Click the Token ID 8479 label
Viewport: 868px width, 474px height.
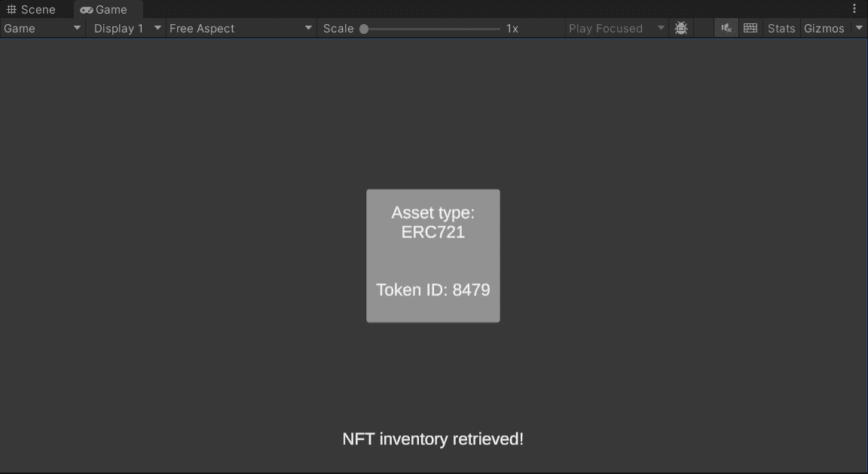coord(432,289)
